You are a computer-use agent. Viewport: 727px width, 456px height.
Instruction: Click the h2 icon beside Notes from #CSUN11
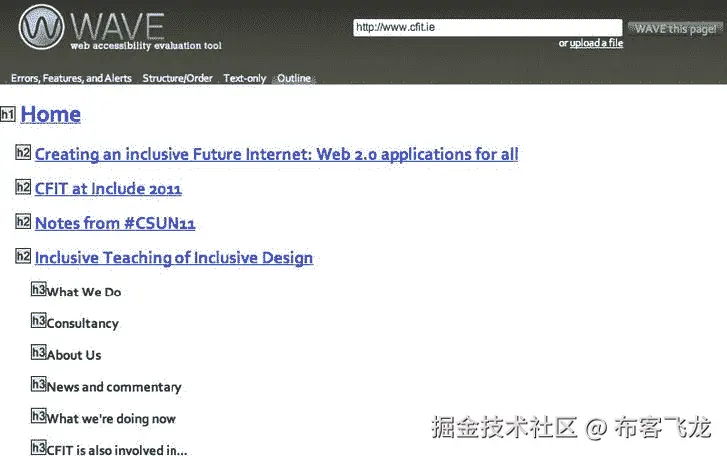(x=23, y=222)
